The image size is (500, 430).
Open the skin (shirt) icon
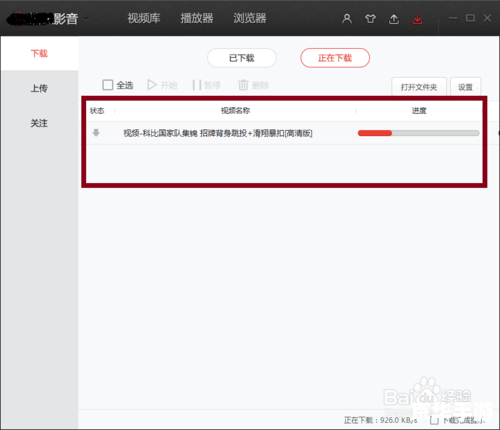pos(370,19)
